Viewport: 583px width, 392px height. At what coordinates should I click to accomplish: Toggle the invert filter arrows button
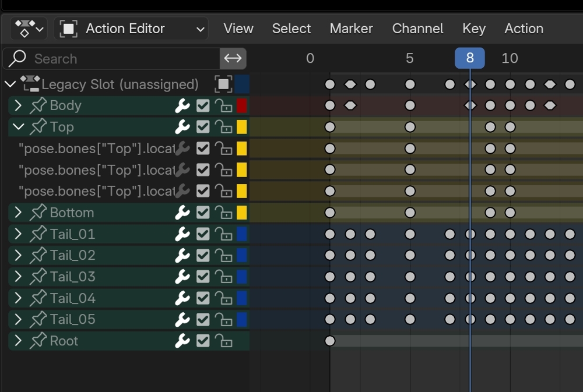233,59
